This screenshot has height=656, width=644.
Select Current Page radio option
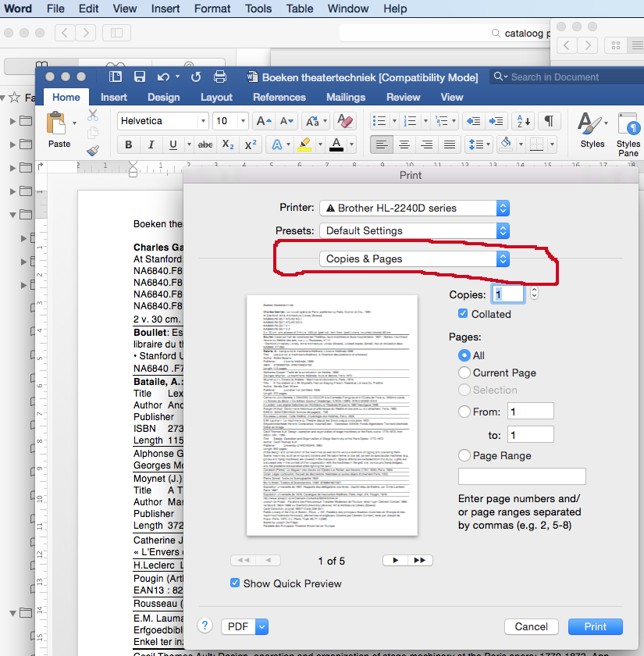(x=464, y=373)
